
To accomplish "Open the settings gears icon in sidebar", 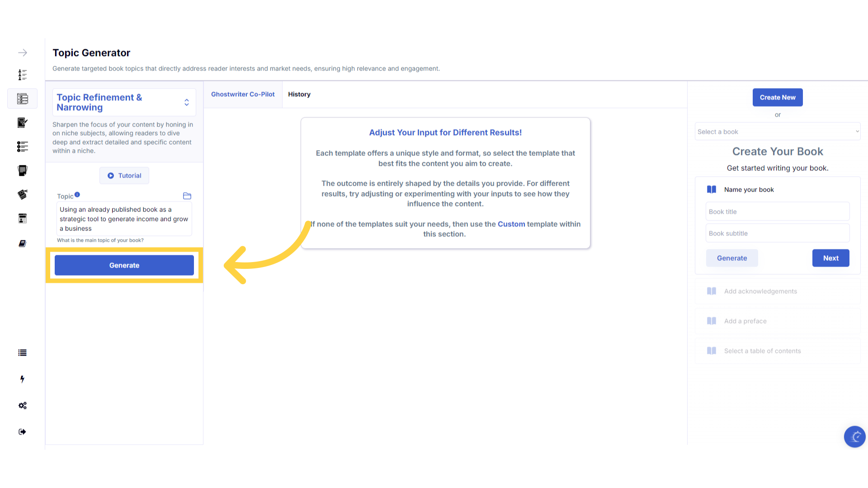I will pyautogui.click(x=22, y=405).
